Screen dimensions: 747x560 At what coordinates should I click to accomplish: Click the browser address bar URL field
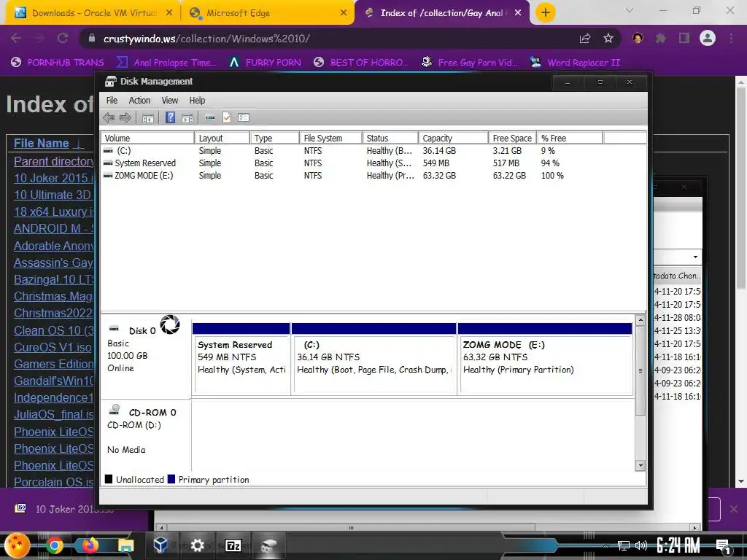[x=329, y=39]
